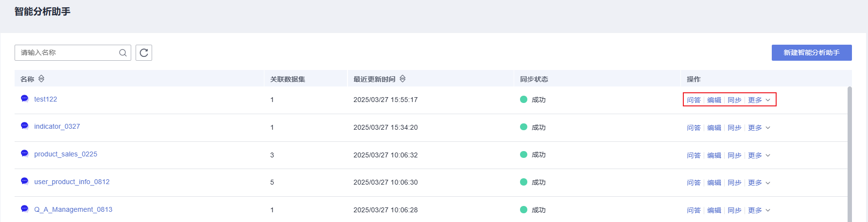Click the sort icon beside 名称 column

[x=41, y=79]
